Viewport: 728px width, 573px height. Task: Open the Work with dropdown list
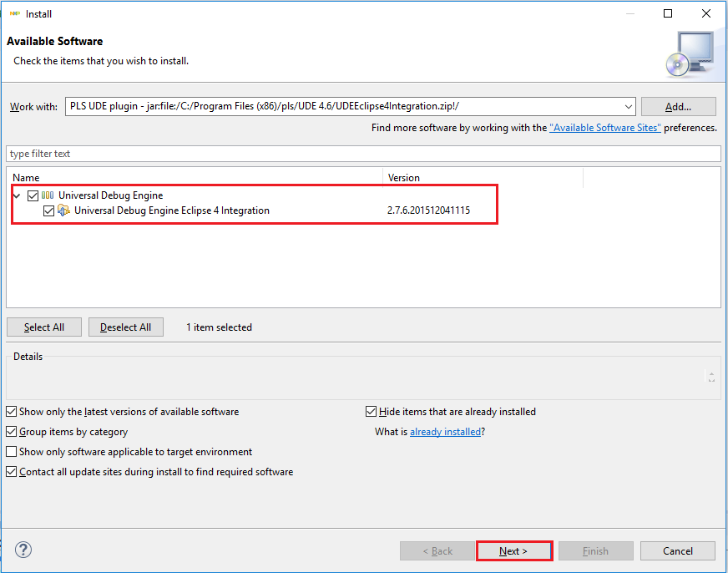[x=628, y=107]
